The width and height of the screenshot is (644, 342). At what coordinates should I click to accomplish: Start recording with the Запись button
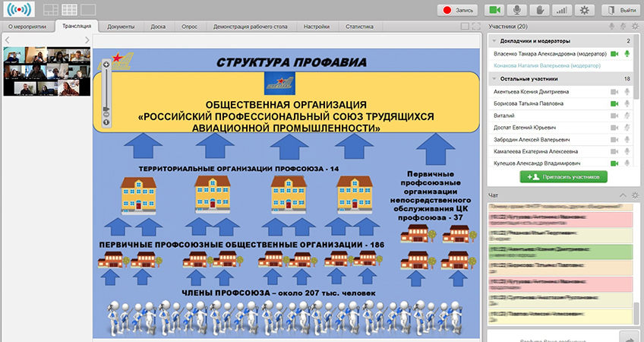[457, 11]
